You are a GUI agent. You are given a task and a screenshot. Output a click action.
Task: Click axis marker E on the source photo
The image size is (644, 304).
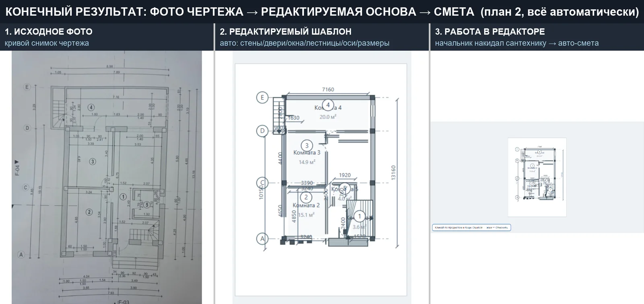27,87
